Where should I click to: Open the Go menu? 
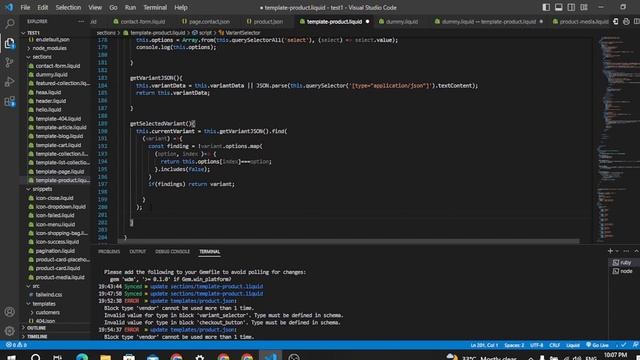(113, 7)
